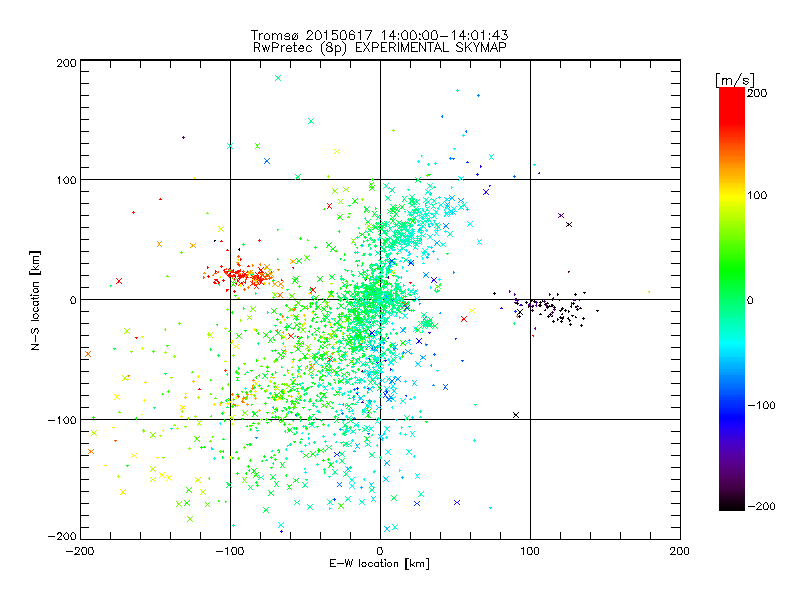Click the y-axis tick label "100"

coord(66,180)
